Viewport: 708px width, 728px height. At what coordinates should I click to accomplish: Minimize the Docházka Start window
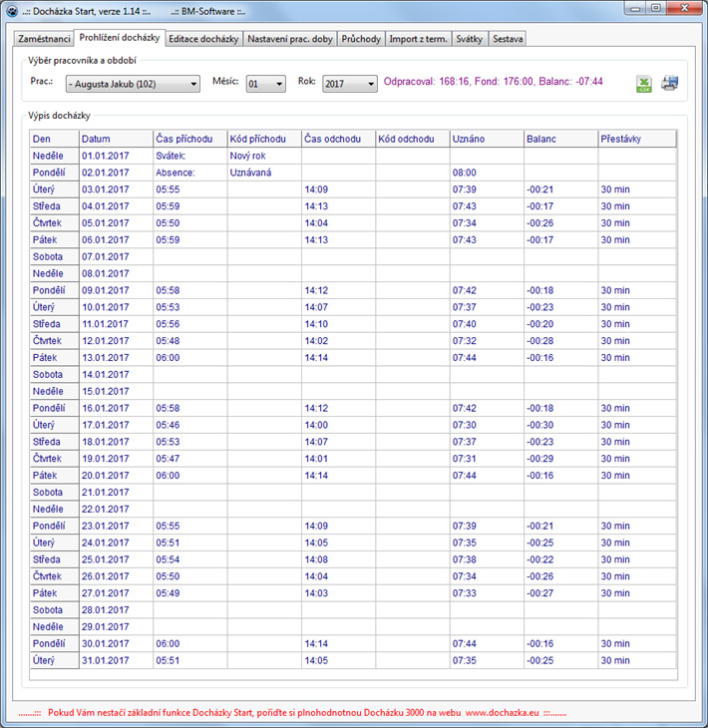635,8
